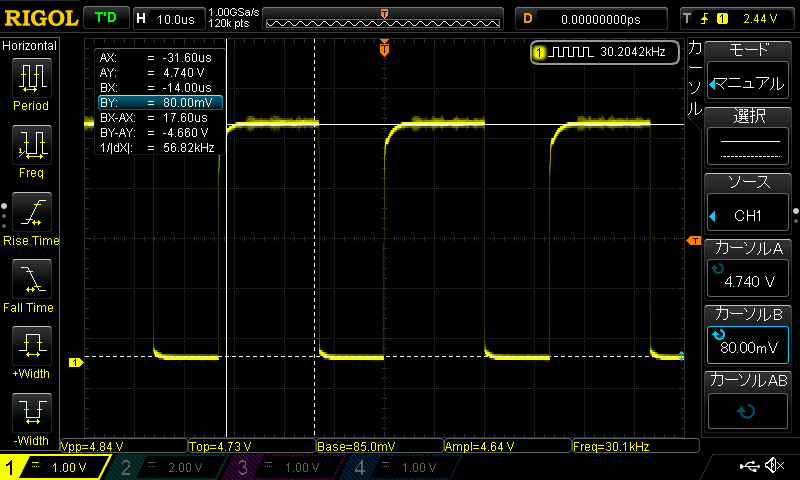Toggle channel 2 at 2.00 V
The width and height of the screenshot is (800, 480).
coord(166,467)
